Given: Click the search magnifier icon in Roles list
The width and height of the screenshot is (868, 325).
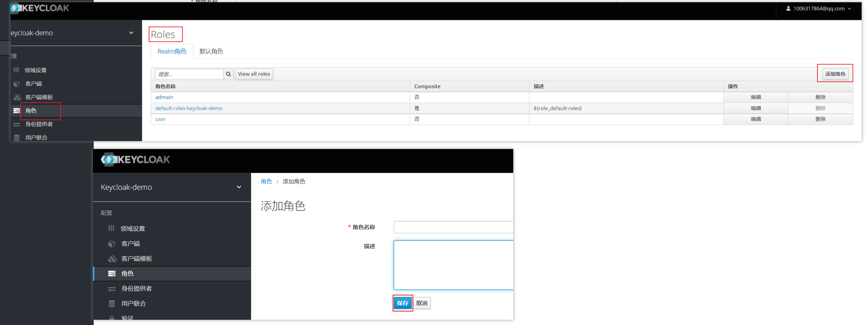Looking at the screenshot, I should coord(228,74).
